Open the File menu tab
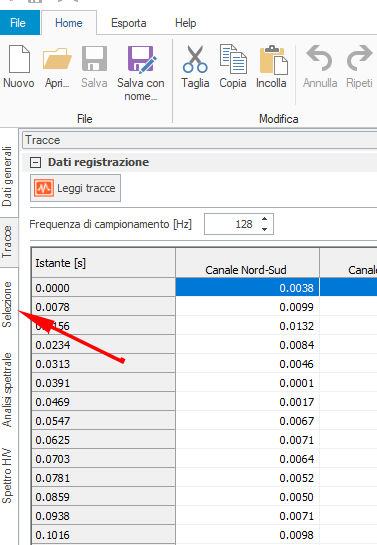Screen dimensions: 377x545 click(x=19, y=23)
